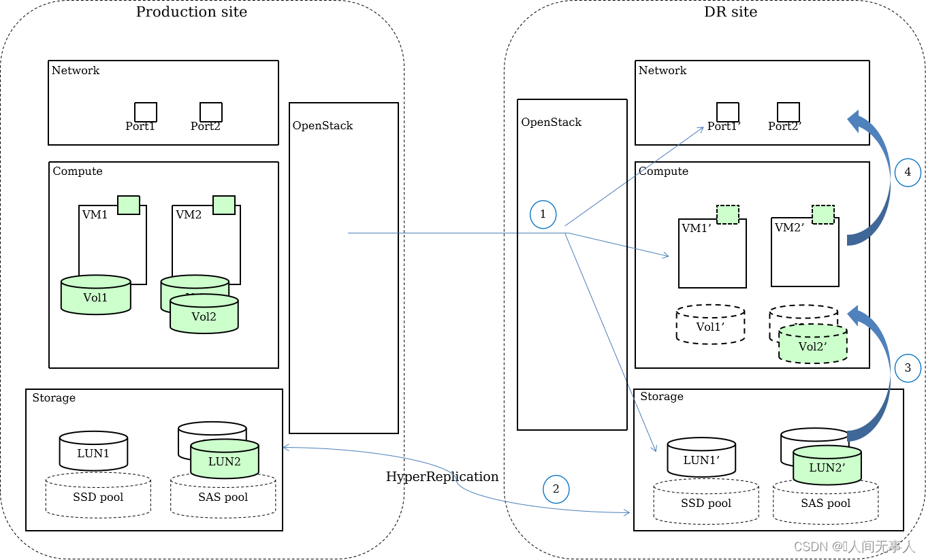
Task: Pick the dashed green Vol2' cylinder
Action: [813, 344]
